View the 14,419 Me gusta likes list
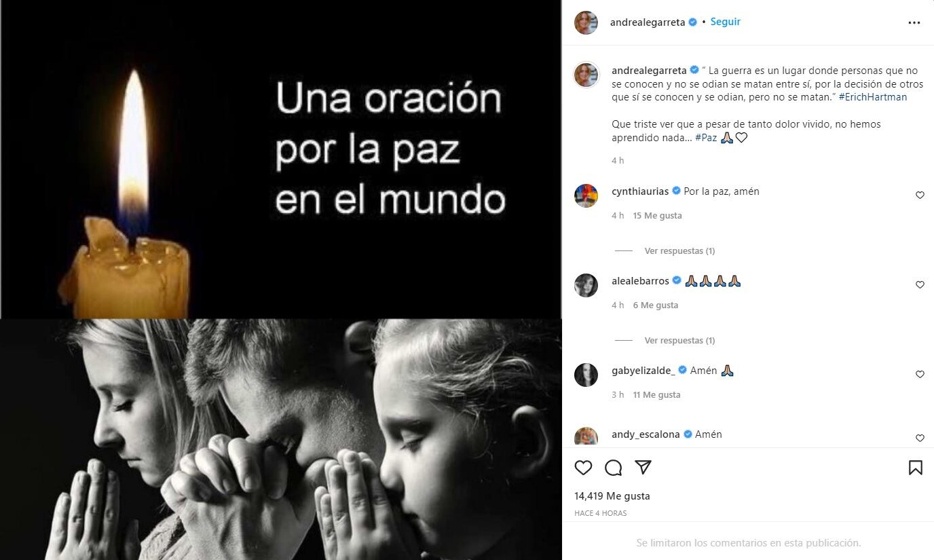Image resolution: width=934 pixels, height=560 pixels. [x=612, y=496]
